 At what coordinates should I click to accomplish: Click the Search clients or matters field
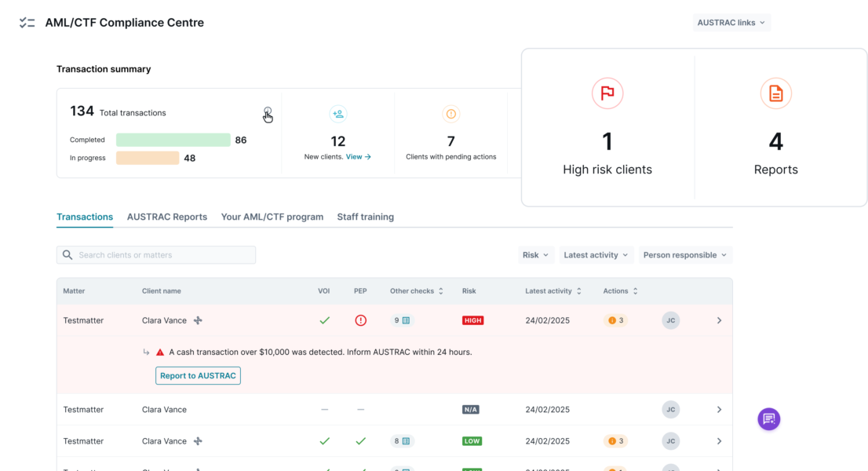pos(156,255)
